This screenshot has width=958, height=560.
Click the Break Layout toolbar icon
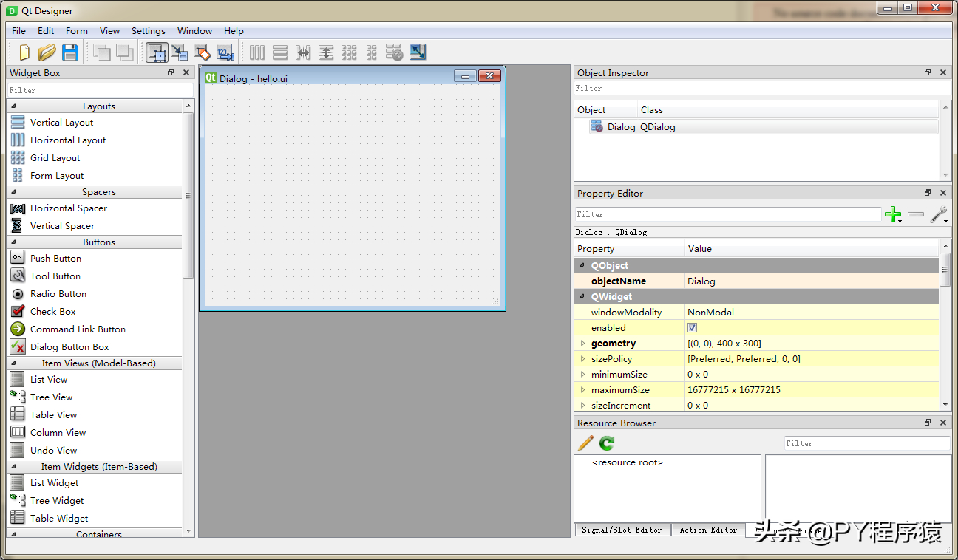click(x=395, y=52)
